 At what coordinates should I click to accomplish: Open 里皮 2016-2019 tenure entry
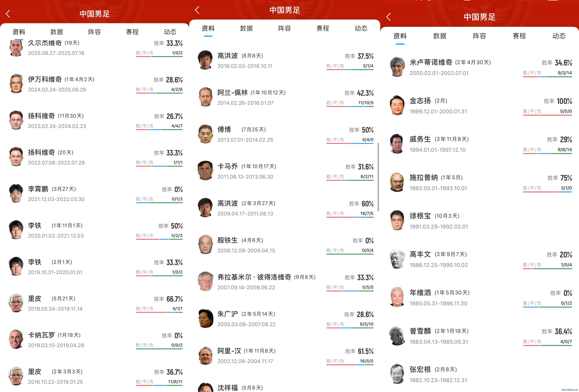[95, 376]
